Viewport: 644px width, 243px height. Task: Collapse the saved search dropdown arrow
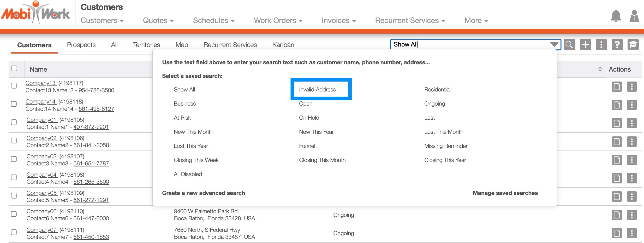point(554,45)
